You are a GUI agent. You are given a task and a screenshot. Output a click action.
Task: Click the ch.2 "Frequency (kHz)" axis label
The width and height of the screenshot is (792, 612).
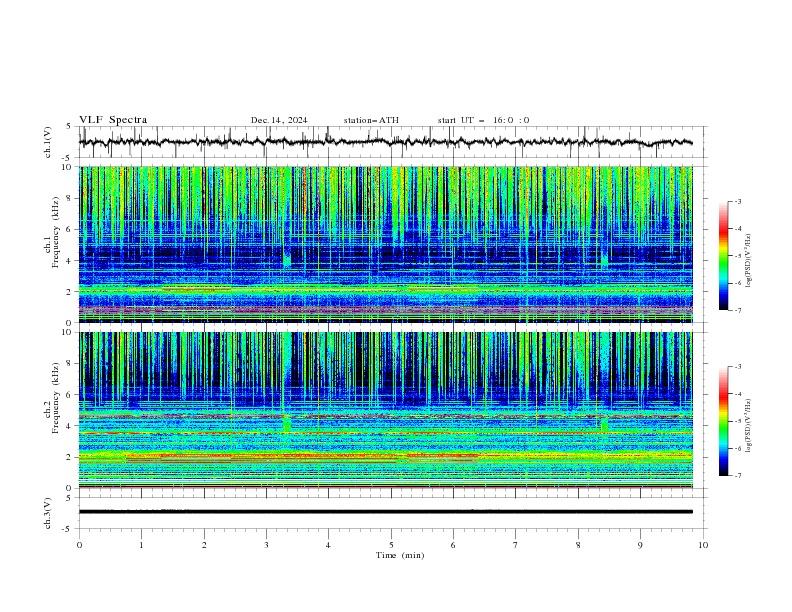(56, 398)
